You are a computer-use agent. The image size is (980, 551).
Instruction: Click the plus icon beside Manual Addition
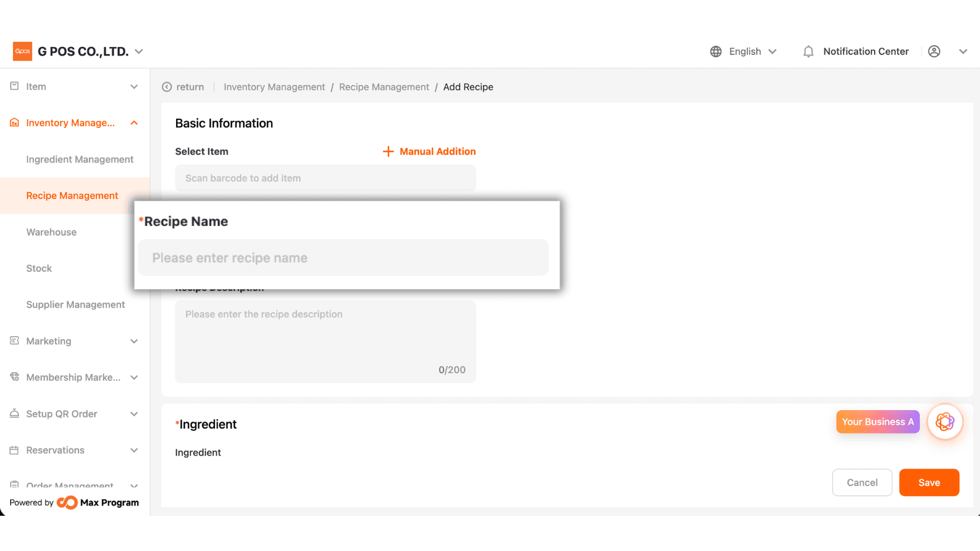pyautogui.click(x=388, y=152)
